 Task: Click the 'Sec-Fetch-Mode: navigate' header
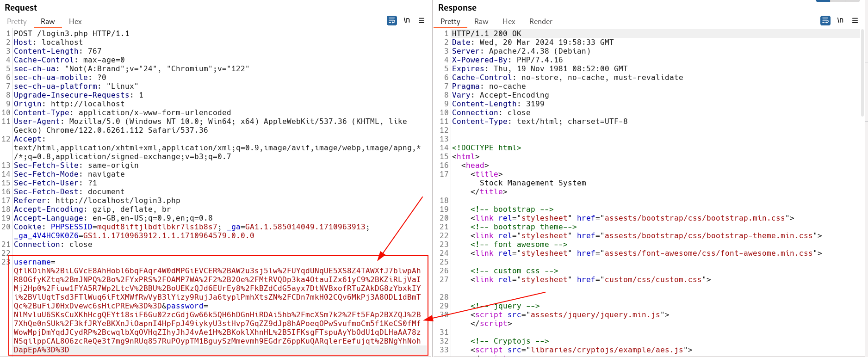pos(69,174)
